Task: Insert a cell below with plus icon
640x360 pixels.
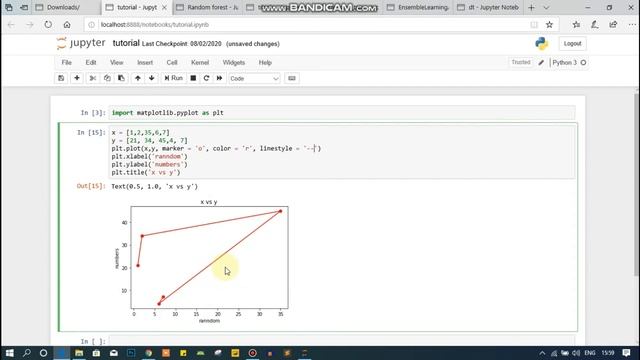Action: (x=77, y=78)
